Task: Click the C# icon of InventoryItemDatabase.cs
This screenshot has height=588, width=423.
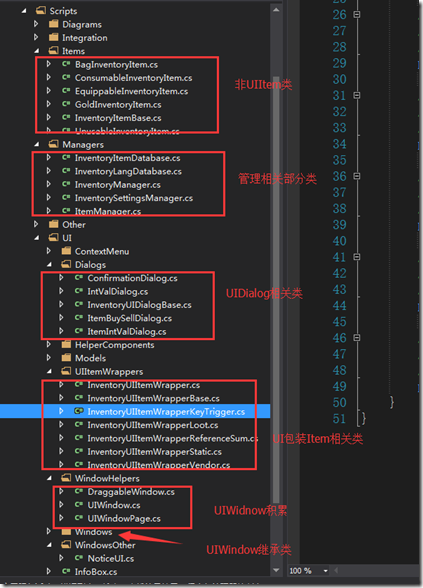Action: [x=66, y=158]
